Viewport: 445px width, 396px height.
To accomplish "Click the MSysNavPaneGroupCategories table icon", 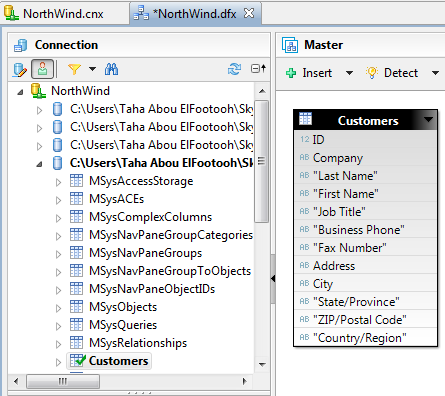I will click(x=76, y=235).
